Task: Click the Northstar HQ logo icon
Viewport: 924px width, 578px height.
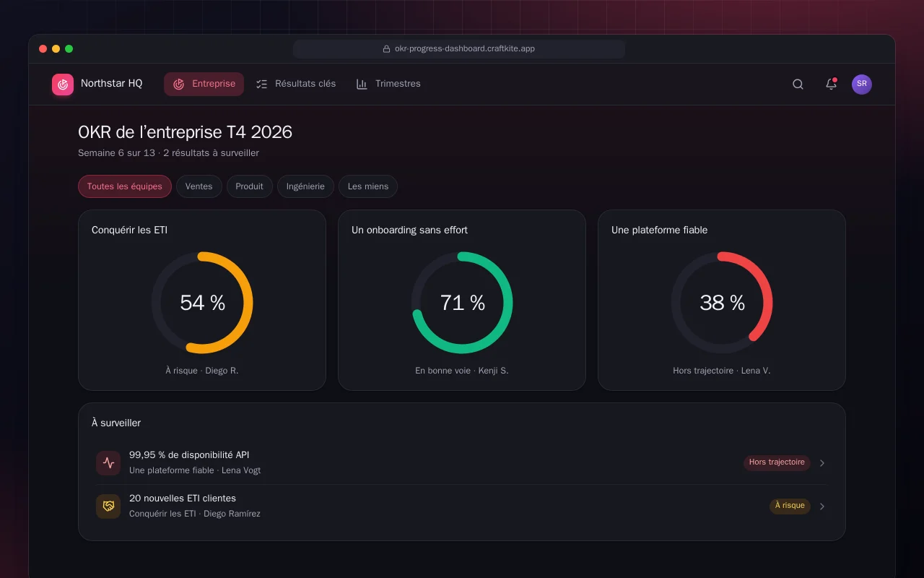Action: coord(63,85)
